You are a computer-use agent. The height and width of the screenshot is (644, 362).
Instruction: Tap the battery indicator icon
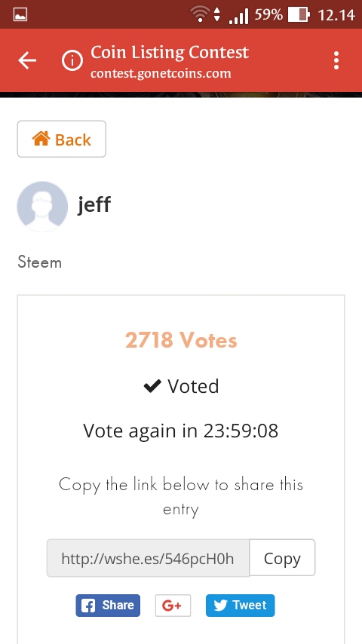(299, 15)
